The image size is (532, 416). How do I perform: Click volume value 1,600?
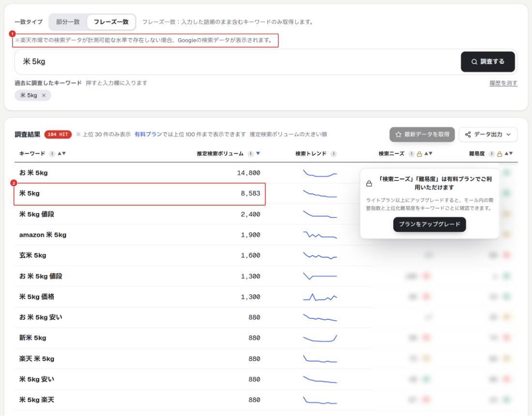pos(251,255)
